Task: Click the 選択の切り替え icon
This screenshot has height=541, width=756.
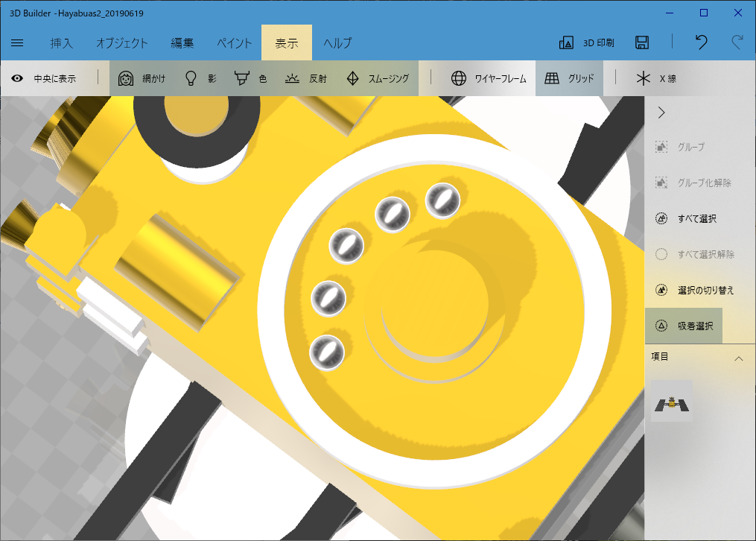Action: pyautogui.click(x=661, y=290)
